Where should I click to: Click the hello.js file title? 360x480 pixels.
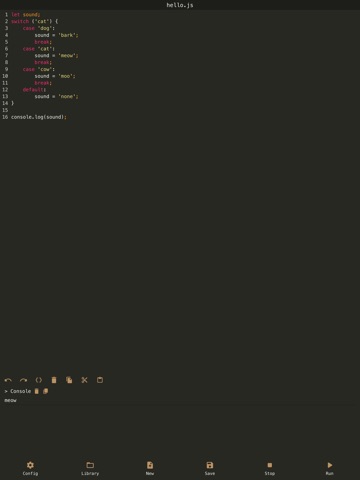180,5
